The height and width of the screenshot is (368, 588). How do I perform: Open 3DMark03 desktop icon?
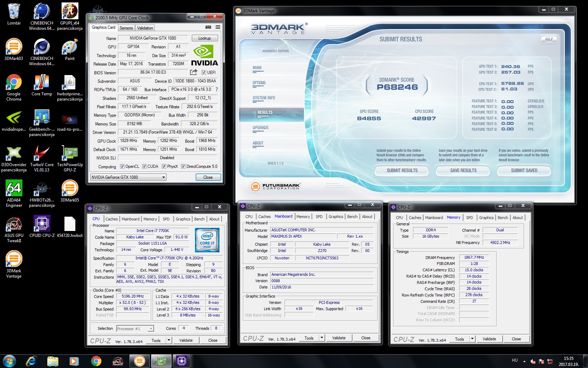coord(14,49)
